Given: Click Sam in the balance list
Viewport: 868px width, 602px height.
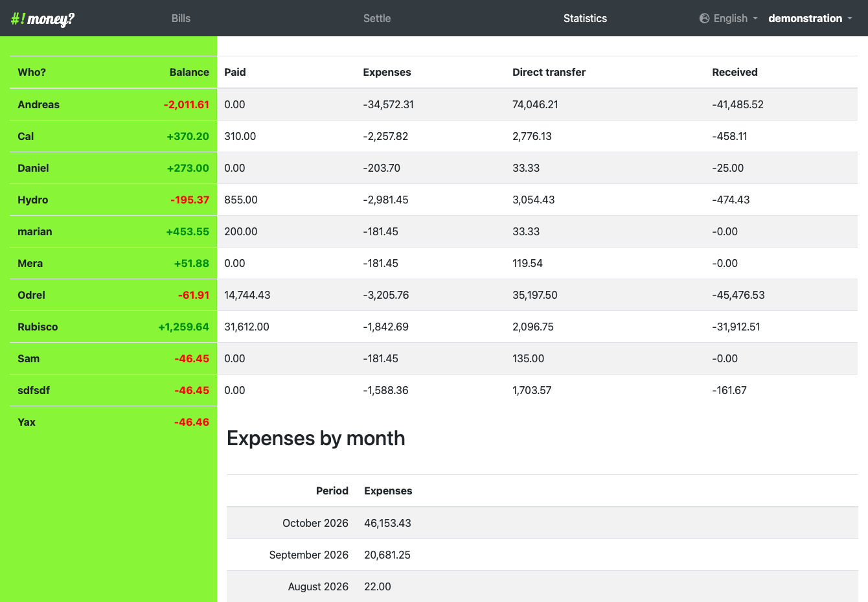Looking at the screenshot, I should (29, 358).
